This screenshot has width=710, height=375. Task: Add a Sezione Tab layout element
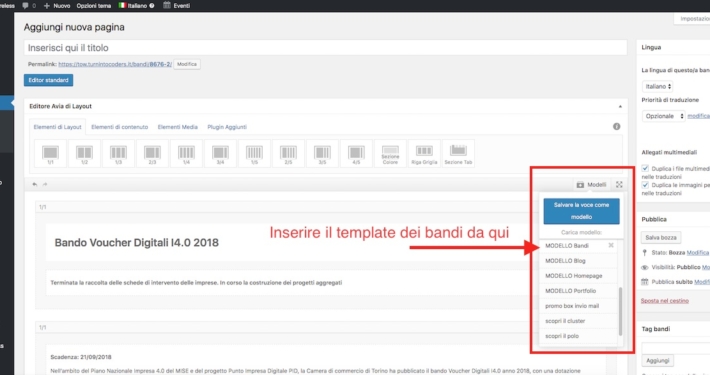458,154
